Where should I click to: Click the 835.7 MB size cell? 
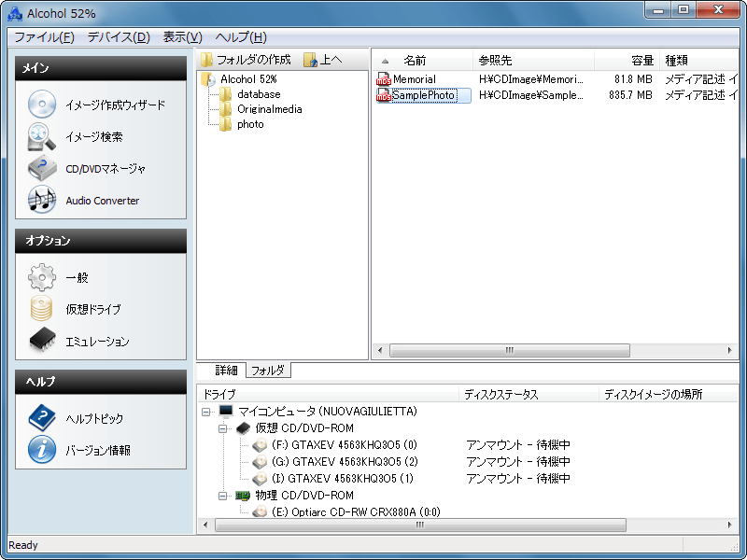[x=630, y=95]
